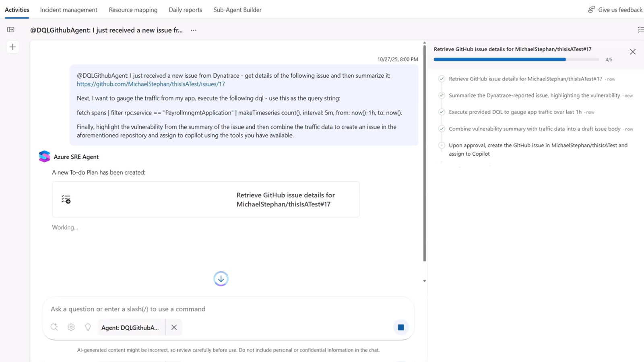
Task: Open the Incident management tab
Action: click(x=68, y=10)
